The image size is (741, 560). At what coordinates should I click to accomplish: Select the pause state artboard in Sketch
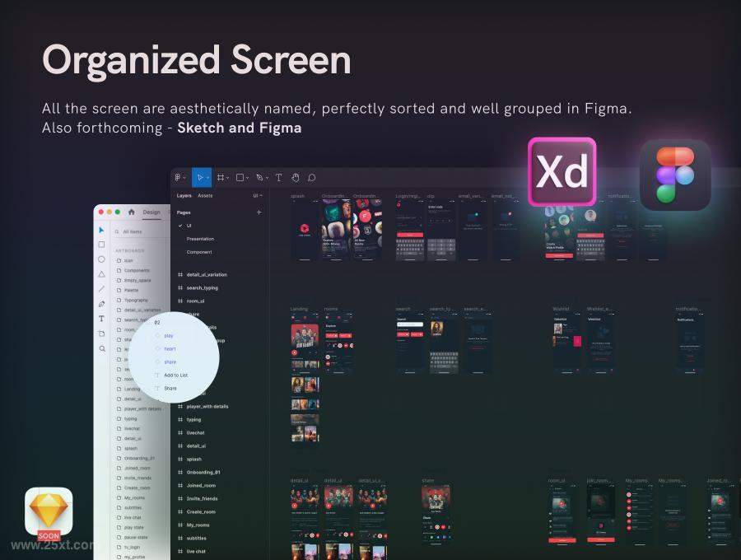pyautogui.click(x=136, y=538)
